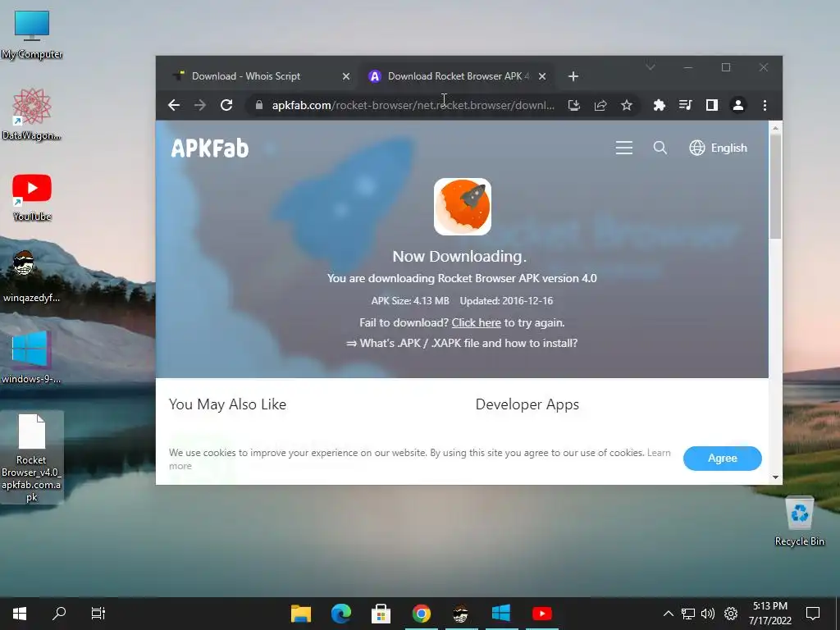Go back using the browser back arrow

(x=174, y=105)
